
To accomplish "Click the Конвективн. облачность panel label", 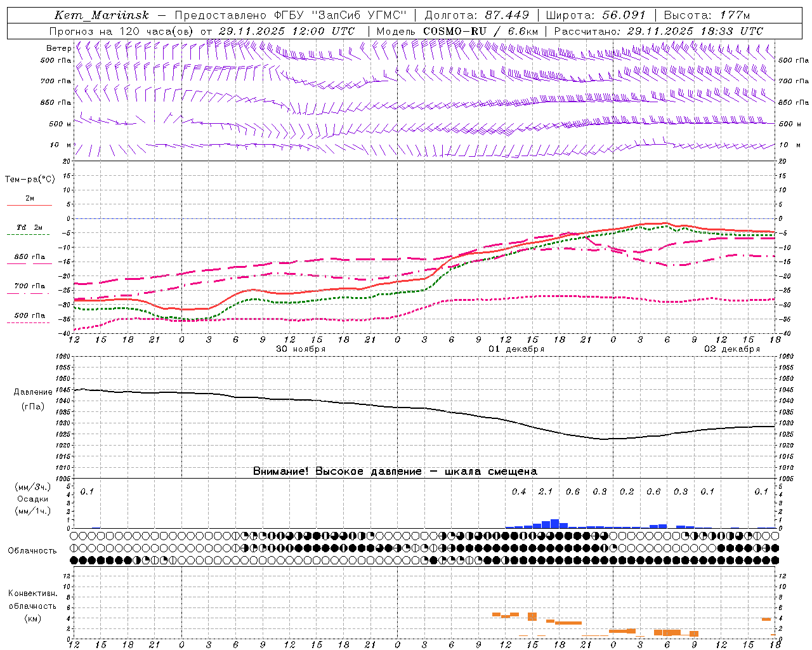I will tap(32, 606).
